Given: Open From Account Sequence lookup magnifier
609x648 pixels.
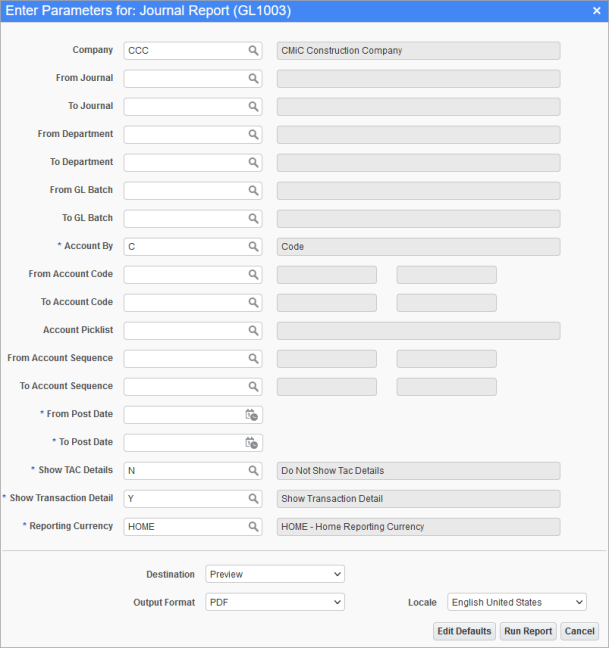Looking at the screenshot, I should (x=253, y=359).
